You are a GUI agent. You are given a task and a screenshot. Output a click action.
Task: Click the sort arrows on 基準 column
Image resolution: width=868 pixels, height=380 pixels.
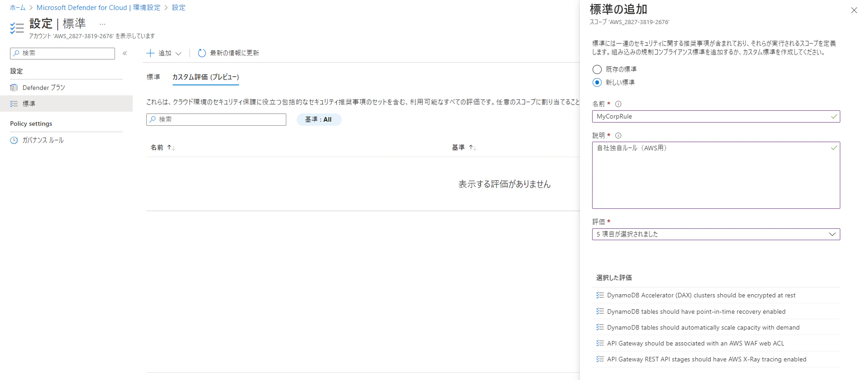point(472,148)
